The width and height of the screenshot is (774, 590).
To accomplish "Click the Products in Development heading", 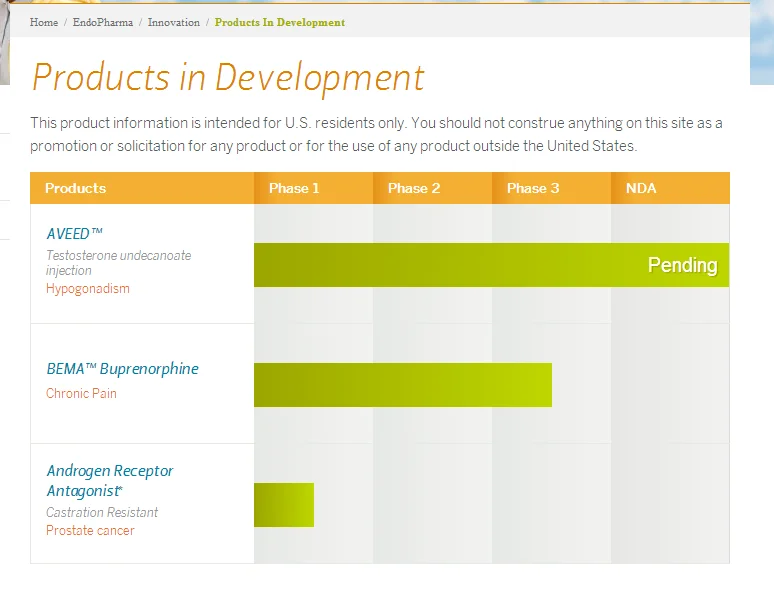I will coord(228,78).
